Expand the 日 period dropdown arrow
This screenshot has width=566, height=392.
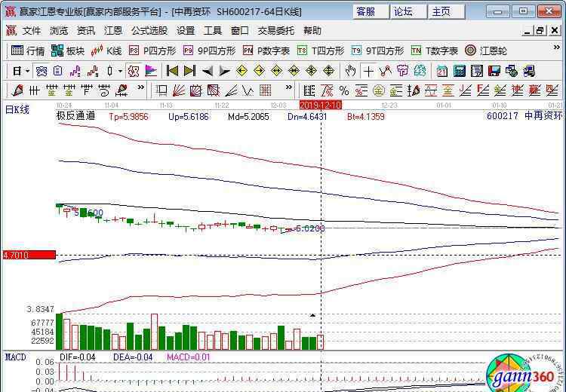pyautogui.click(x=27, y=71)
